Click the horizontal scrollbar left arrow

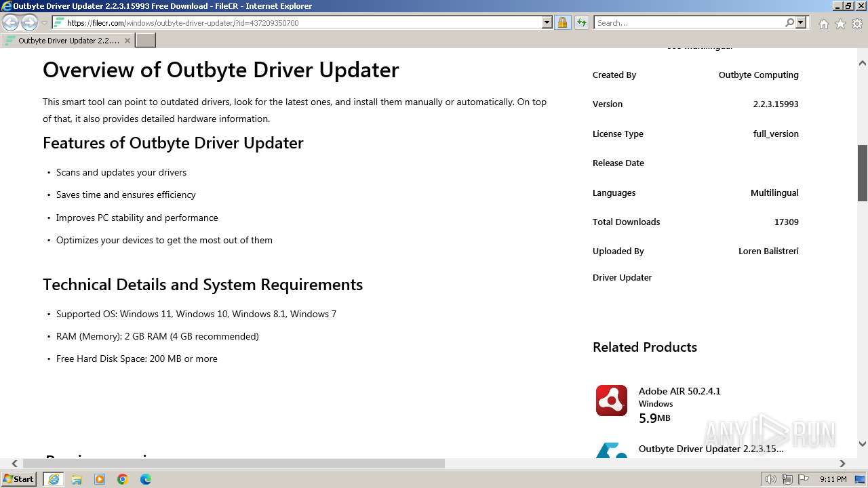pyautogui.click(x=15, y=464)
